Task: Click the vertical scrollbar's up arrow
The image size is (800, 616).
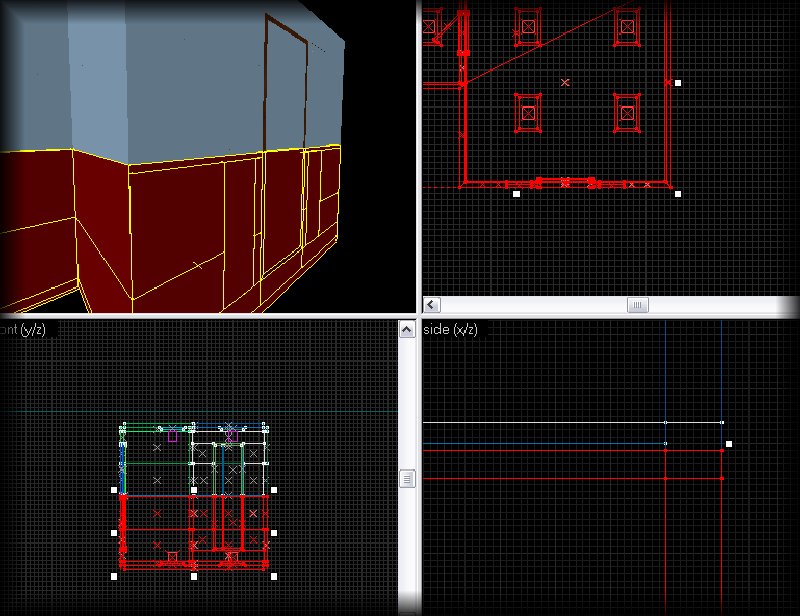Action: pos(407,329)
